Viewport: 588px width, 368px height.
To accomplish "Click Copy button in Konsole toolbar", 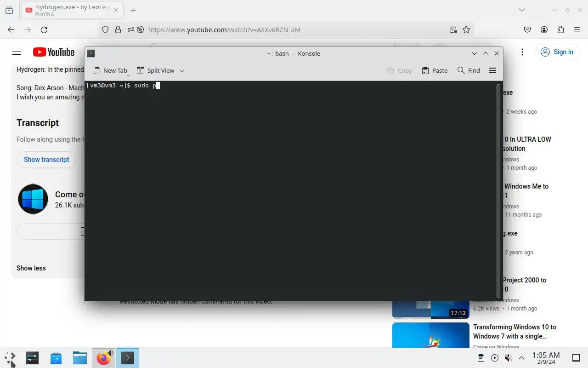I will (400, 70).
